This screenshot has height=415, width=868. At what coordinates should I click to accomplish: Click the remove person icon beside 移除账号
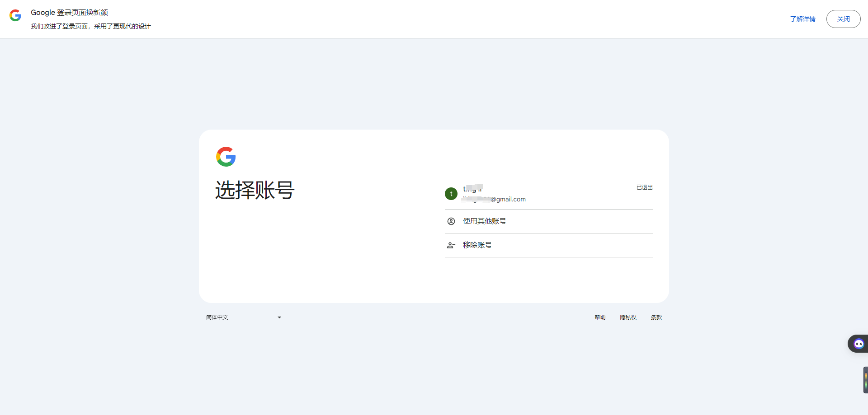coord(451,245)
